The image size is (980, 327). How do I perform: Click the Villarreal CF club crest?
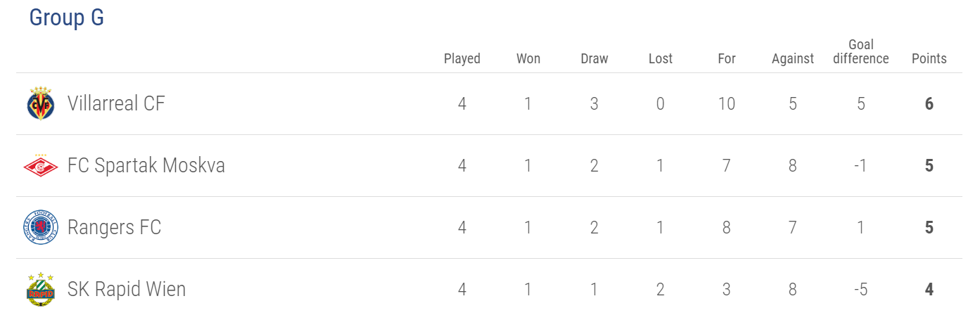coord(41,104)
